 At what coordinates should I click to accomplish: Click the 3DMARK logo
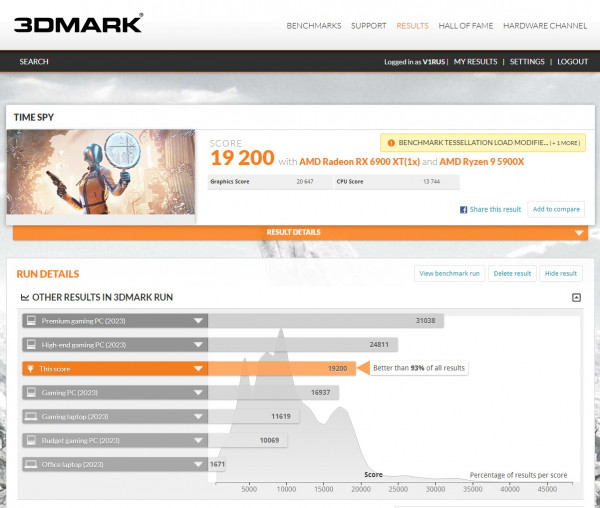coord(78,24)
